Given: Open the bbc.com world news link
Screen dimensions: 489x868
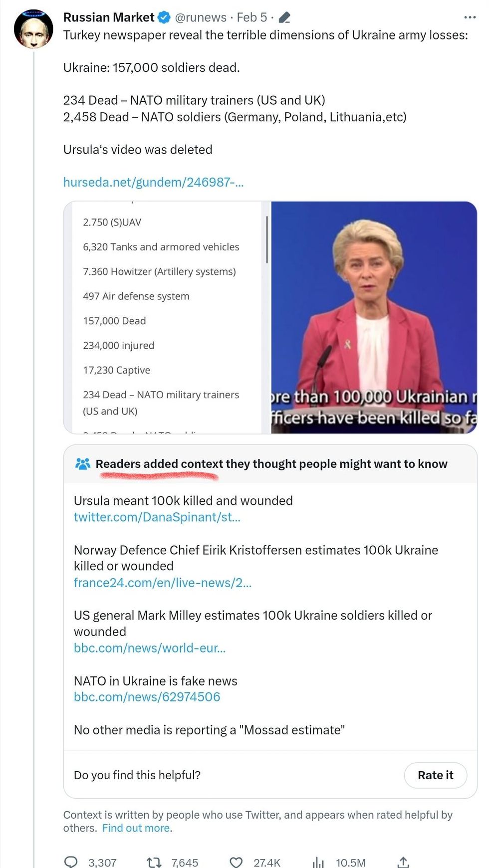Looking at the screenshot, I should (150, 648).
